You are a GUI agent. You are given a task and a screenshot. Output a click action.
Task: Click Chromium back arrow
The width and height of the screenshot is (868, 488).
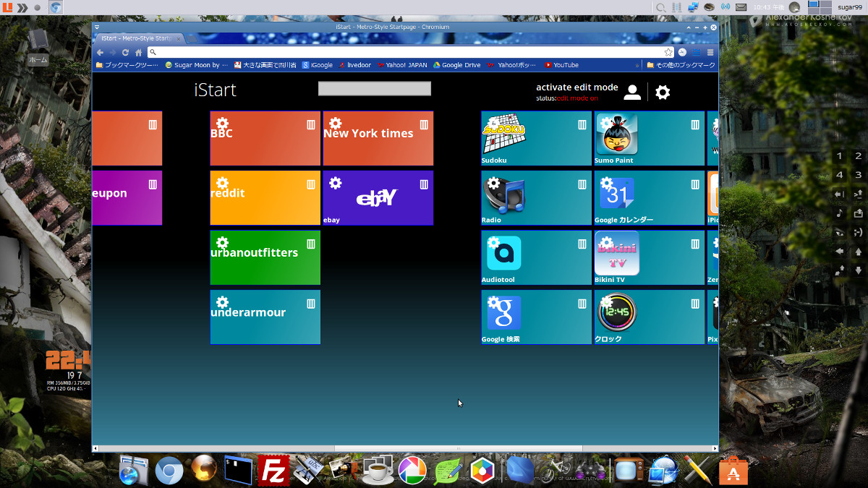(100, 52)
